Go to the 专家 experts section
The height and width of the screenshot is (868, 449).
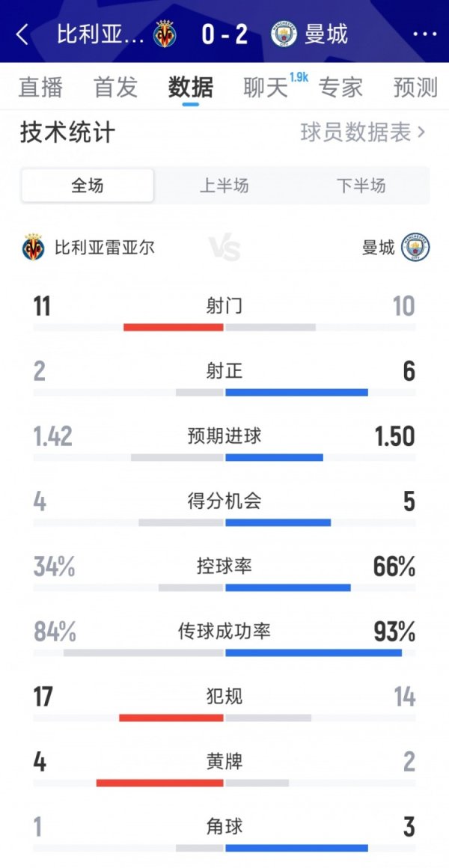[x=339, y=88]
